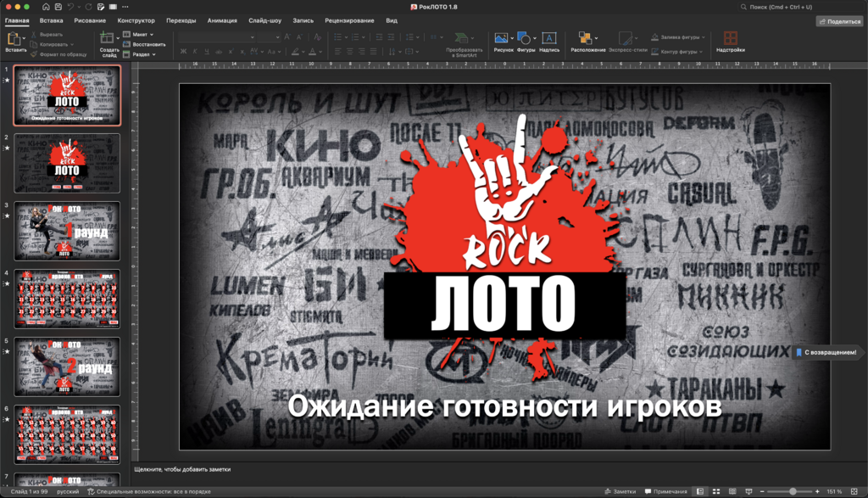Click the accessibility check status icon
This screenshot has height=498, width=868.
pyautogui.click(x=91, y=491)
